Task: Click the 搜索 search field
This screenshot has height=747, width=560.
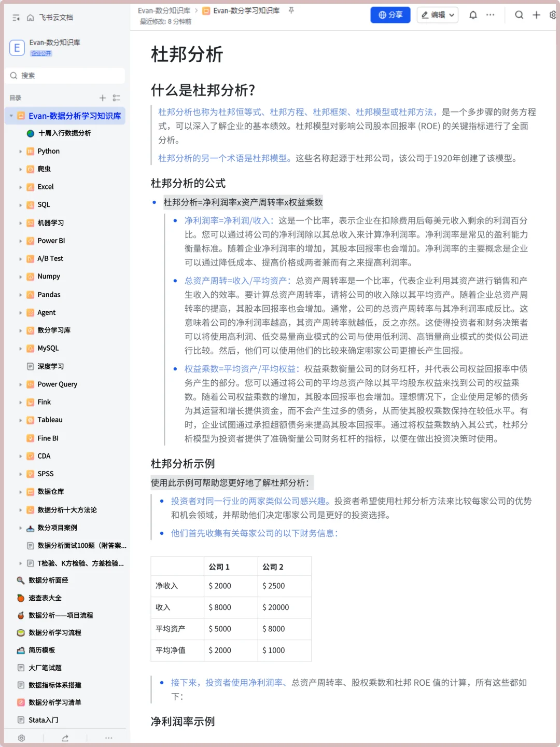Action: [65, 76]
